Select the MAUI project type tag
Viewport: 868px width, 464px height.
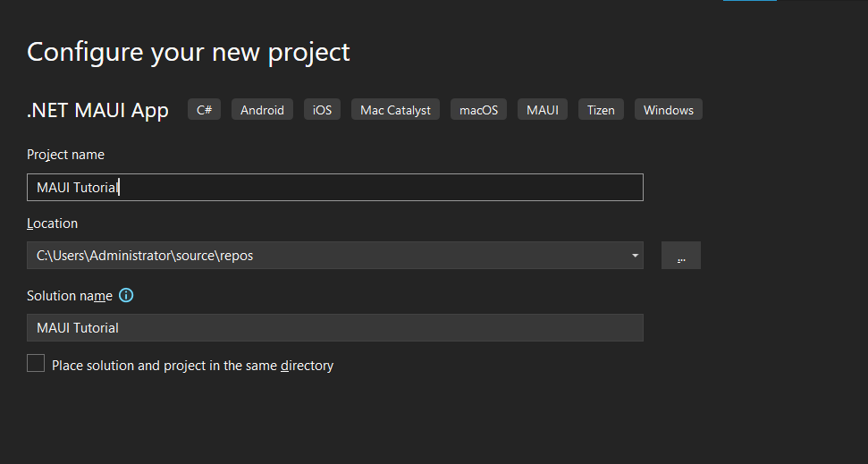pyautogui.click(x=542, y=110)
